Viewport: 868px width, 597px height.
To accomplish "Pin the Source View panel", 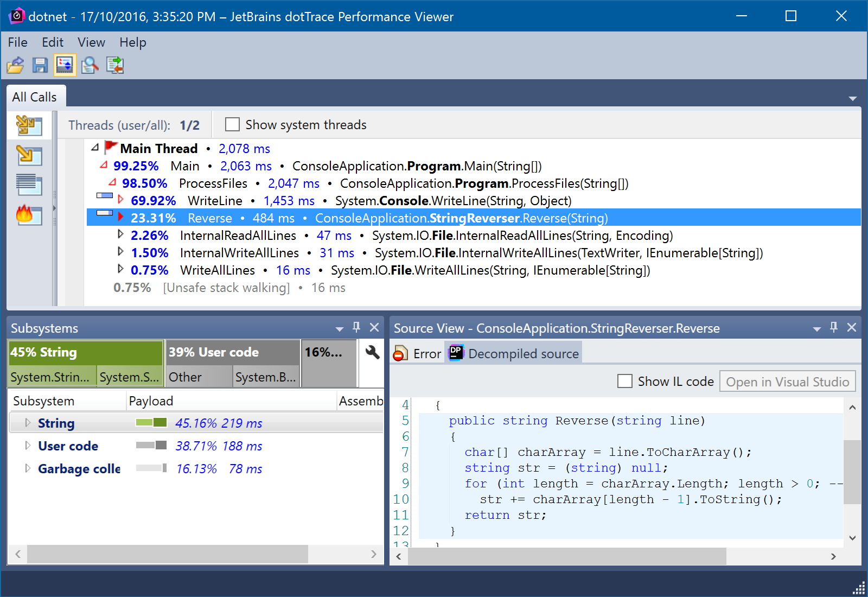I will point(834,327).
